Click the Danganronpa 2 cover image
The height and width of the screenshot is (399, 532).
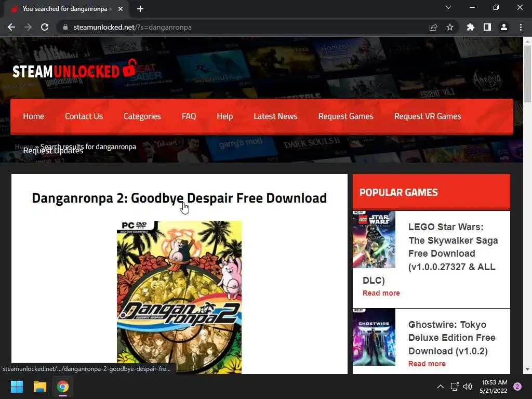(x=179, y=297)
